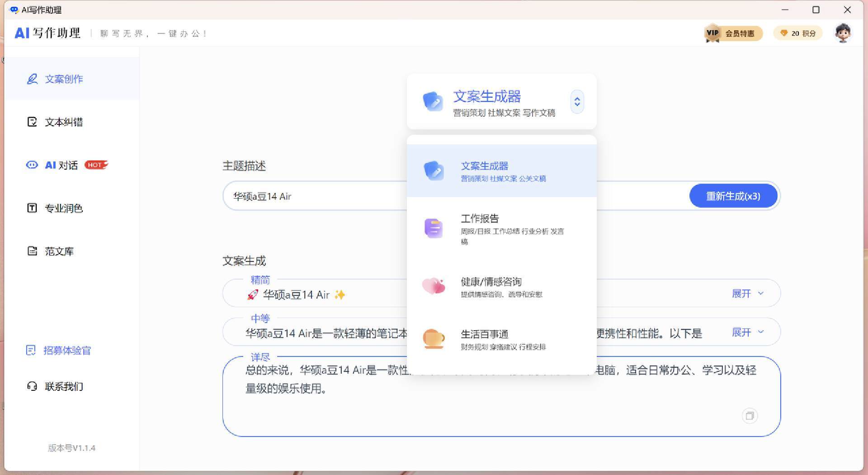Image resolution: width=868 pixels, height=475 pixels.
Task: Click the 聊写无界，一键办公！ slogan
Action: (154, 33)
